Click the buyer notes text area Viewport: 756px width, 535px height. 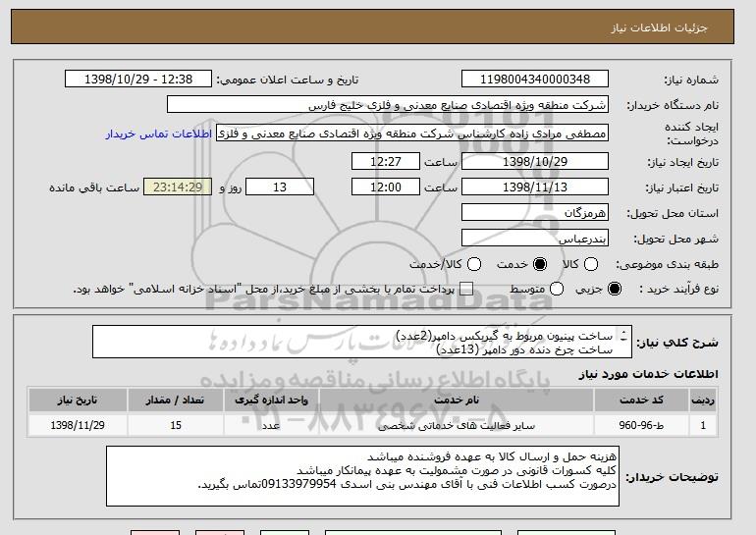[362, 476]
